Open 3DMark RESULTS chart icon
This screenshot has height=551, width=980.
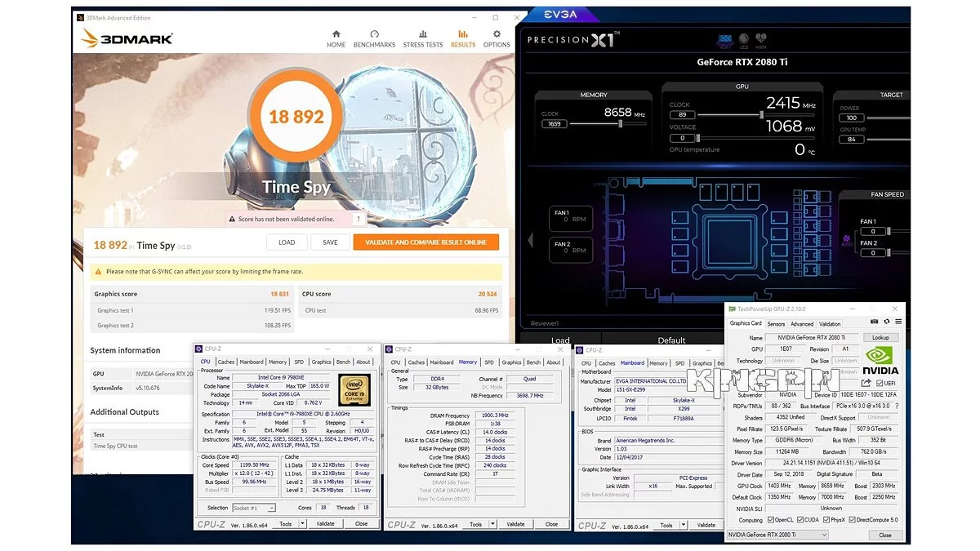click(x=463, y=34)
